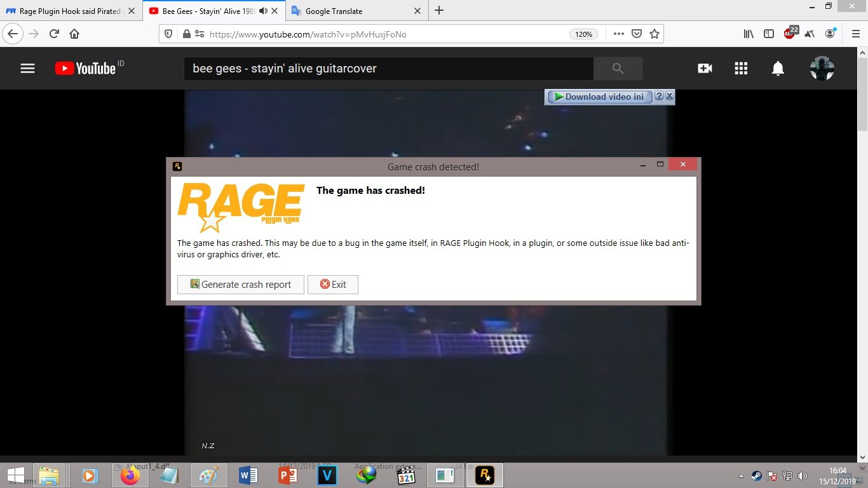Dismiss the download video bar
868x488 pixels.
tap(669, 96)
